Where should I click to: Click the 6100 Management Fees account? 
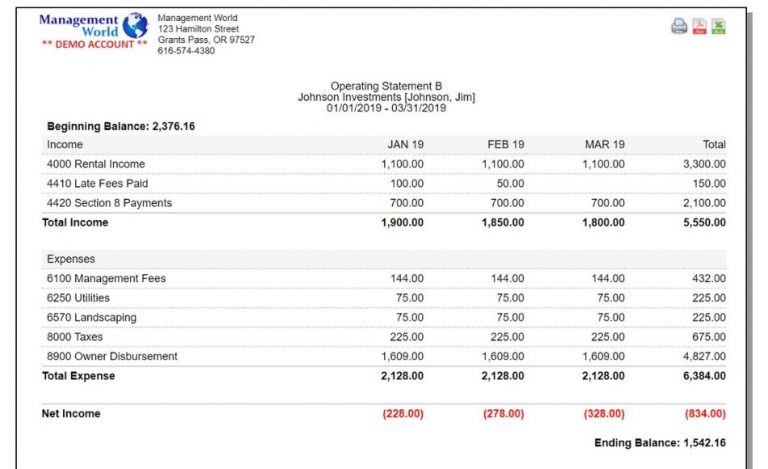click(106, 279)
